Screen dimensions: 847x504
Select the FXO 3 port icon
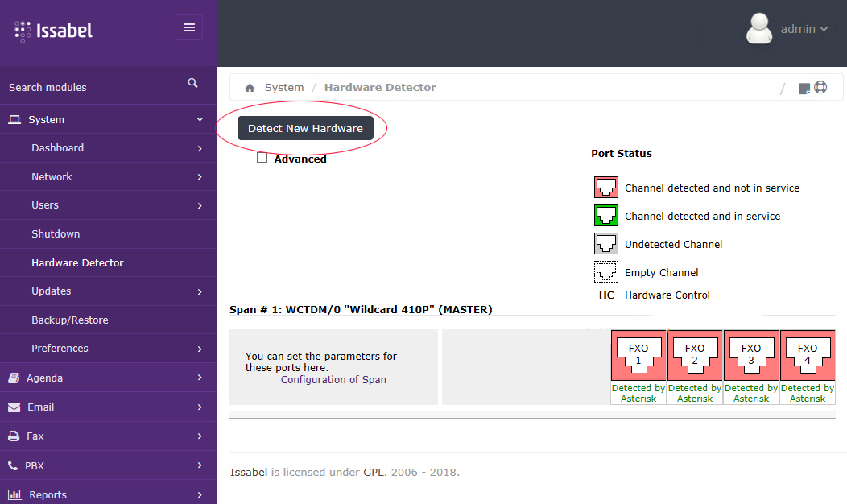point(751,354)
